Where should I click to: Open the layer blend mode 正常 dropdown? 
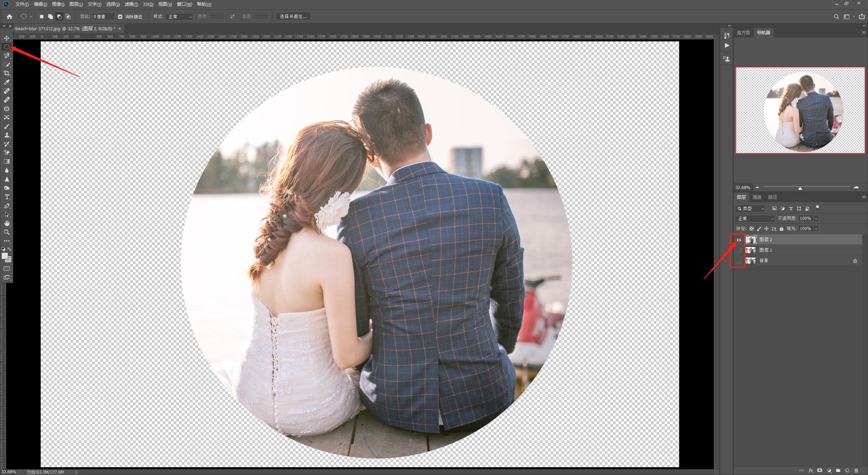755,218
